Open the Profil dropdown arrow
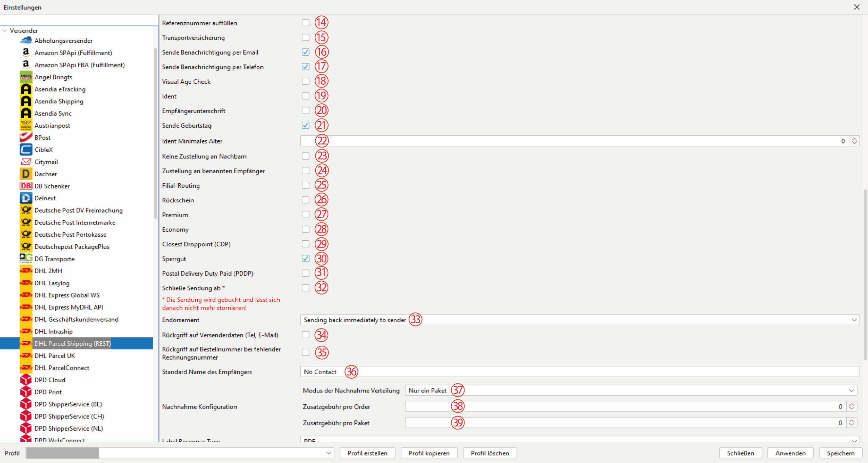Screen dimensions: 868x463 pos(329,453)
